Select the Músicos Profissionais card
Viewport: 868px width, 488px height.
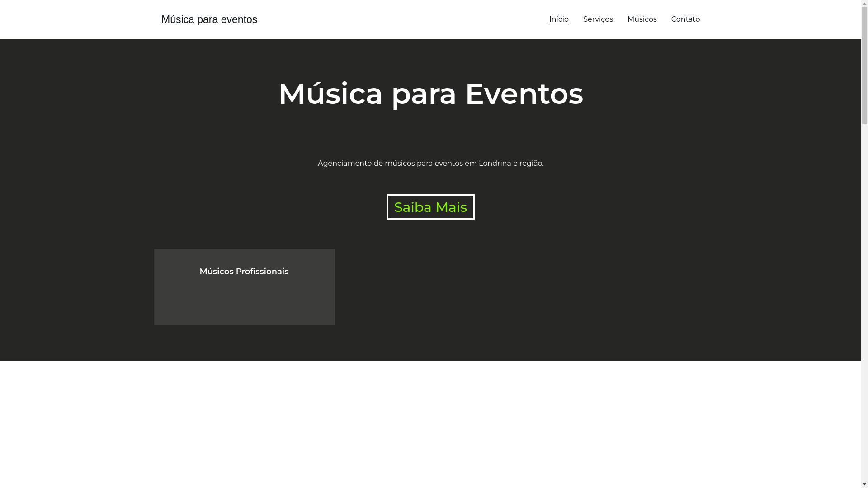(244, 287)
